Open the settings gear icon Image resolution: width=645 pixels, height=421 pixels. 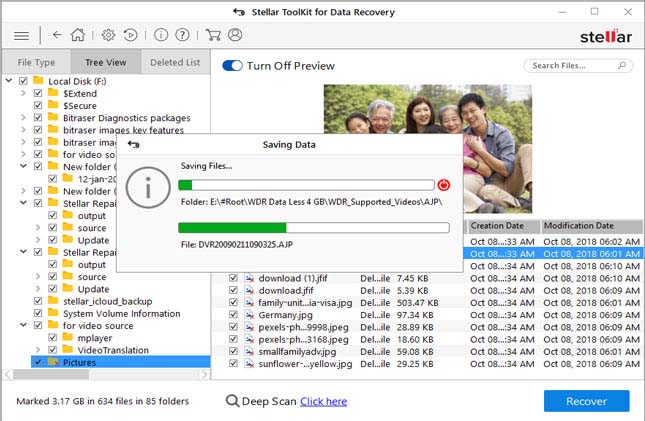pos(108,35)
